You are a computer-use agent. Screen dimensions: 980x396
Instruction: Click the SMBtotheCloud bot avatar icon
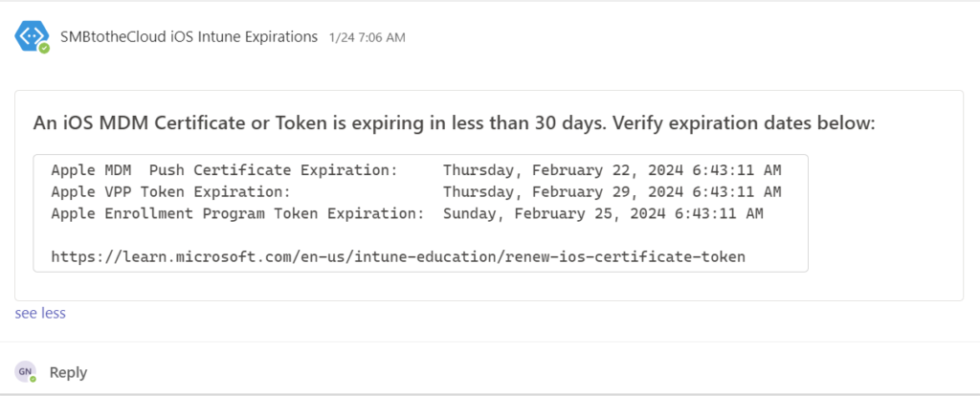pyautogui.click(x=32, y=36)
